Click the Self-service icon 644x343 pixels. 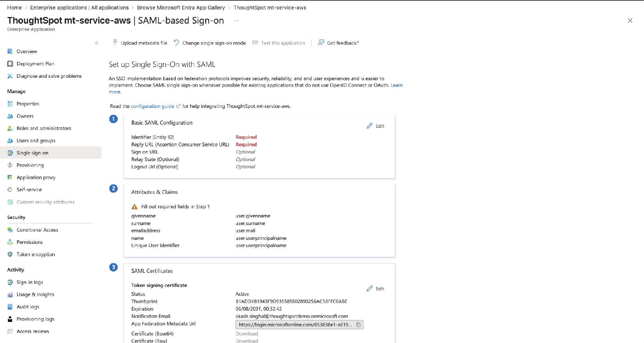(x=10, y=189)
